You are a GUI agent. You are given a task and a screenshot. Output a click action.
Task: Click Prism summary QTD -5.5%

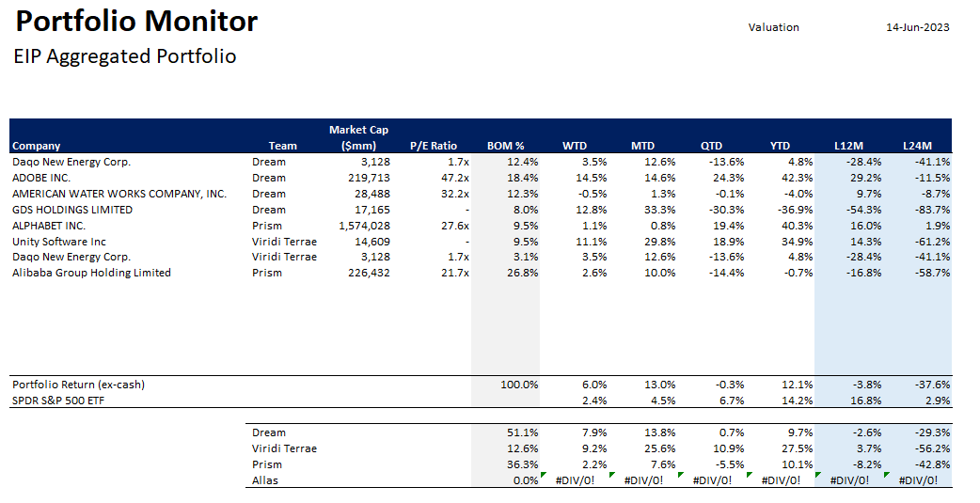(729, 464)
